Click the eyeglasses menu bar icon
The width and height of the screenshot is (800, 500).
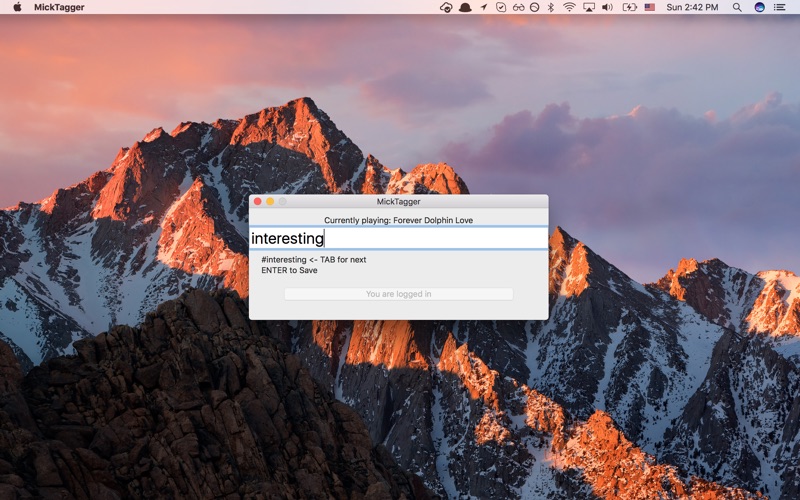(518, 7)
